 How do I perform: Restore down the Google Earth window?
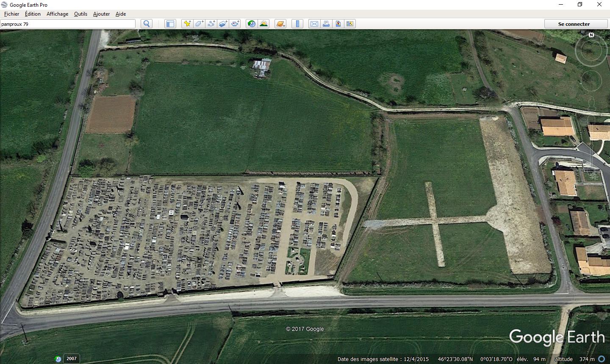coord(580,5)
